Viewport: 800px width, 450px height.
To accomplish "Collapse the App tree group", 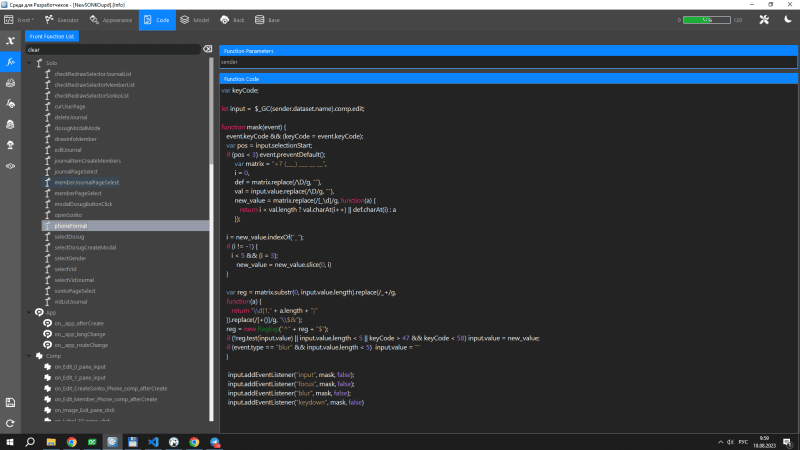I will [x=29, y=313].
